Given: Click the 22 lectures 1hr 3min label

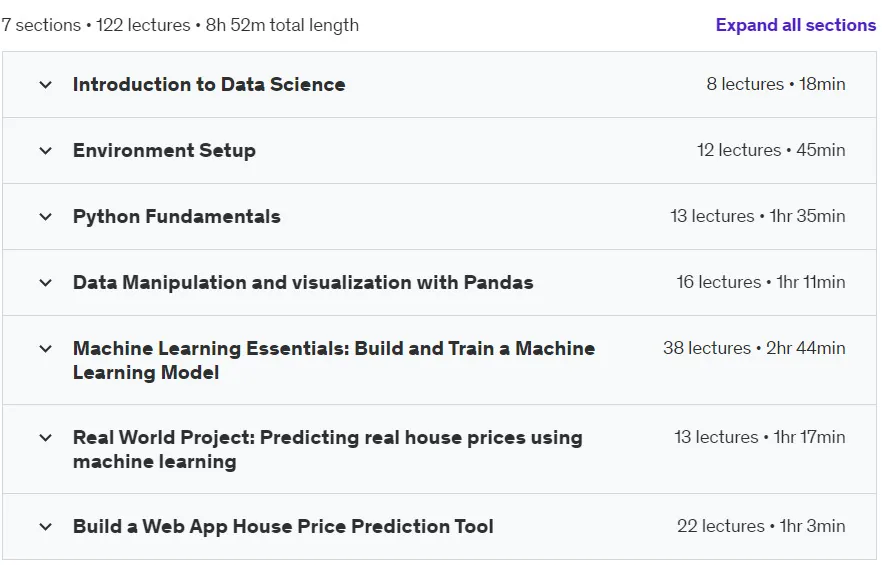Looking at the screenshot, I should click(761, 526).
